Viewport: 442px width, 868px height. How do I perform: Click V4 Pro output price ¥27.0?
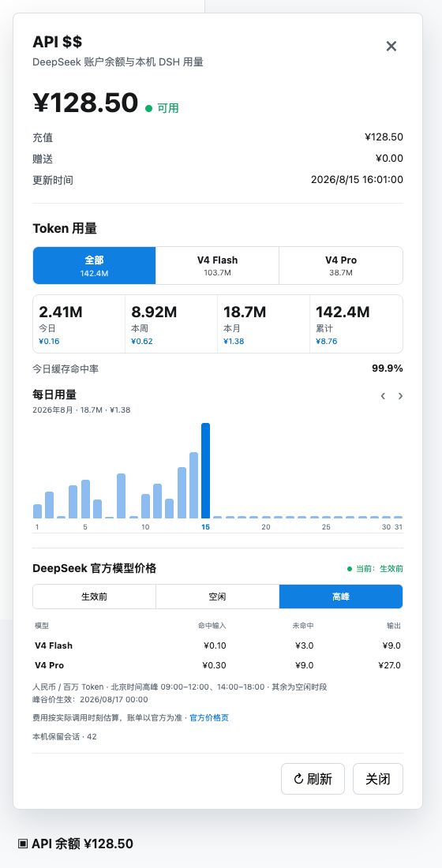(x=389, y=665)
